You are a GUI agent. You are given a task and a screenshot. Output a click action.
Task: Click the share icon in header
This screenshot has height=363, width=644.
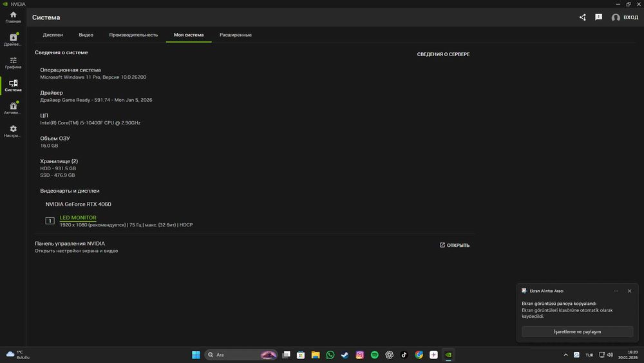[x=582, y=17]
